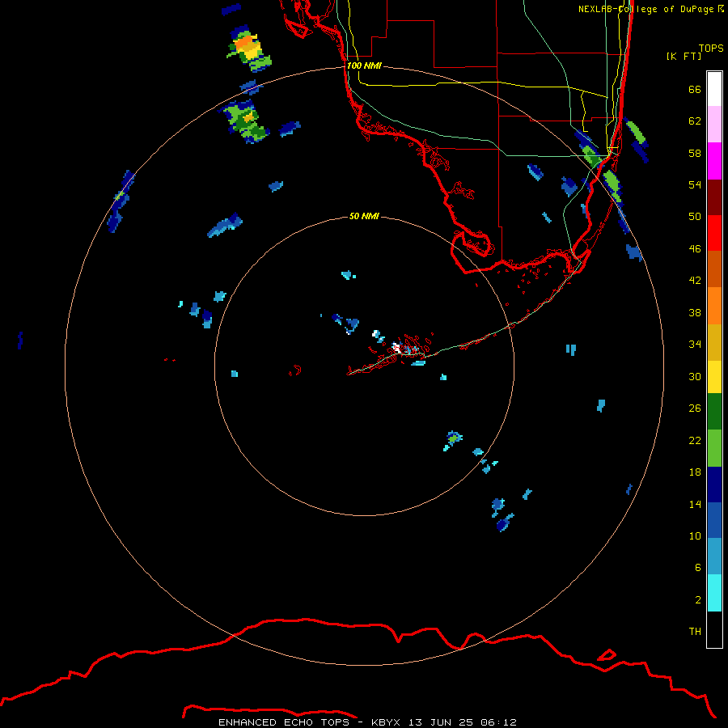The height and width of the screenshot is (728, 728).
Task: Click the '06:12' timestamp in caption
Action: click(498, 722)
